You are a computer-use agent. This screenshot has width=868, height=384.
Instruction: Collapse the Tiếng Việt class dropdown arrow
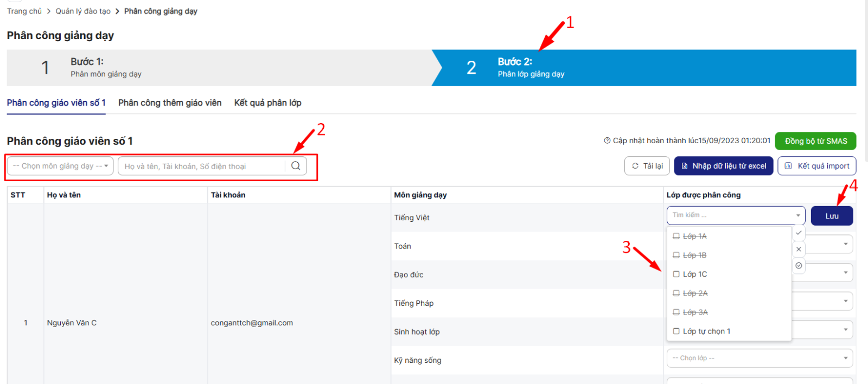797,216
